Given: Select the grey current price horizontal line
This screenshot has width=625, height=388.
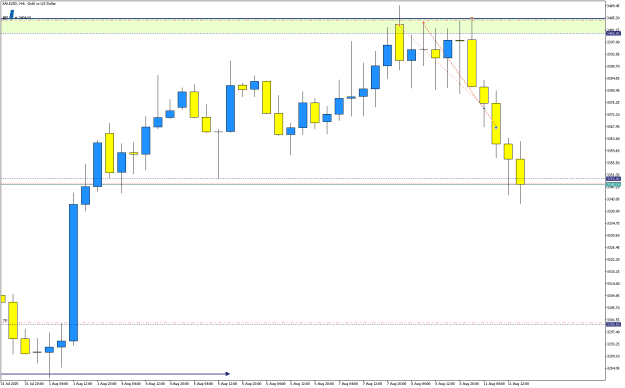Looking at the screenshot, I should pos(303,184).
